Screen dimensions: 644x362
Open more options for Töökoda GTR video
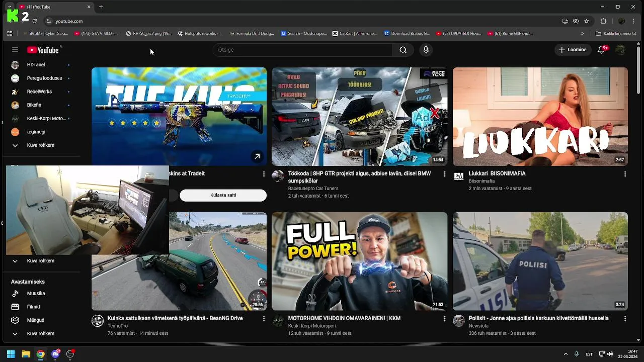[x=444, y=174]
